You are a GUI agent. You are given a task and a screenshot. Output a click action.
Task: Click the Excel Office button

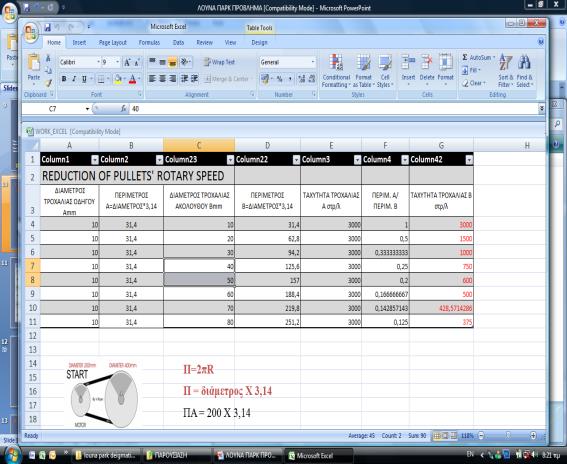click(x=31, y=33)
